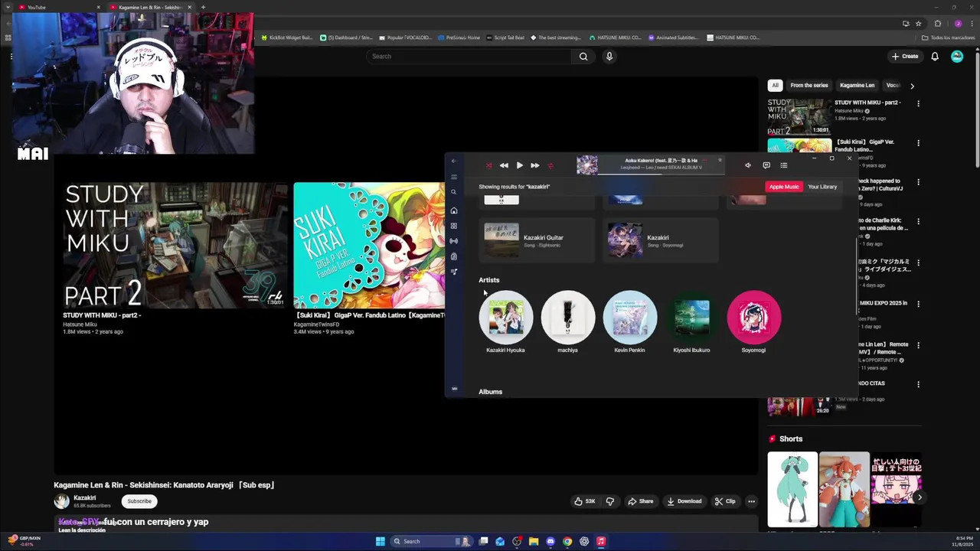This screenshot has height=551, width=980.
Task: Play the current song in music player
Action: pos(519,165)
